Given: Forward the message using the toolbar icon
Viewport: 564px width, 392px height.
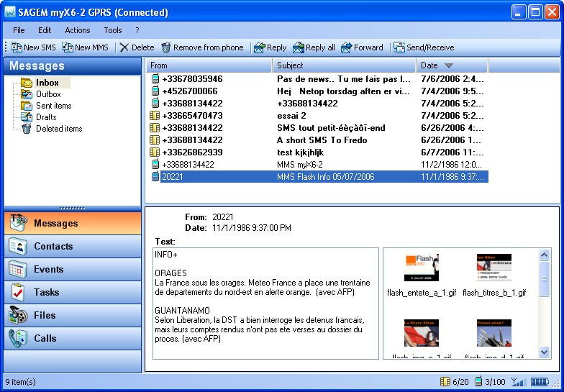Looking at the screenshot, I should coord(346,47).
